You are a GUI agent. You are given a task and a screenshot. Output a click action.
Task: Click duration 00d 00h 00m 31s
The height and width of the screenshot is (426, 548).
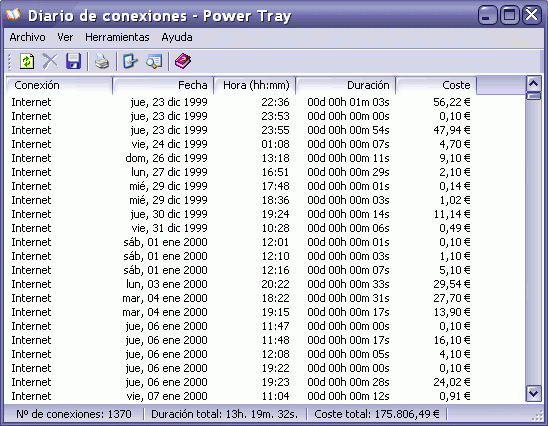[x=348, y=298]
